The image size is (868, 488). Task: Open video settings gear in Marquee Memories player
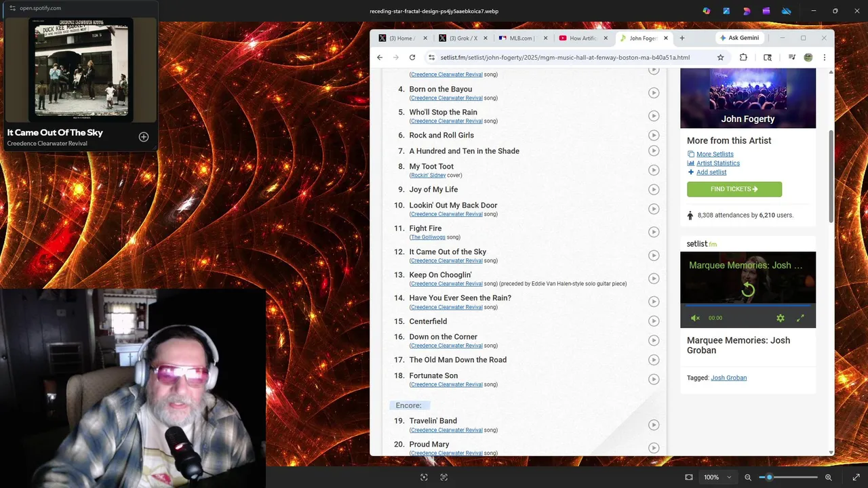[781, 318]
